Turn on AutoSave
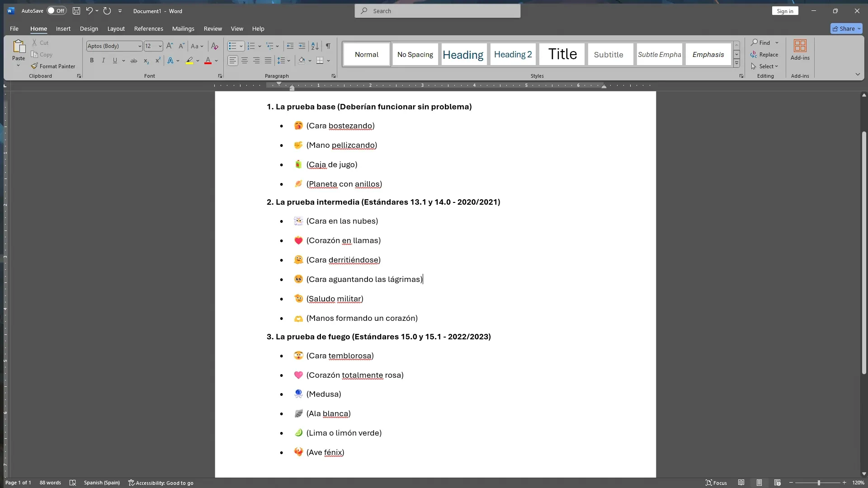The height and width of the screenshot is (488, 868). [x=56, y=11]
